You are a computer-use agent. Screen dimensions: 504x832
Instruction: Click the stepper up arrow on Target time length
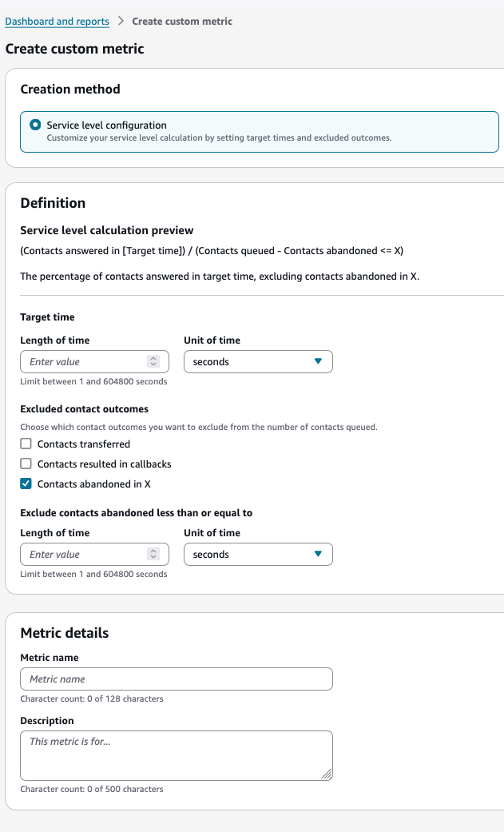tap(153, 358)
